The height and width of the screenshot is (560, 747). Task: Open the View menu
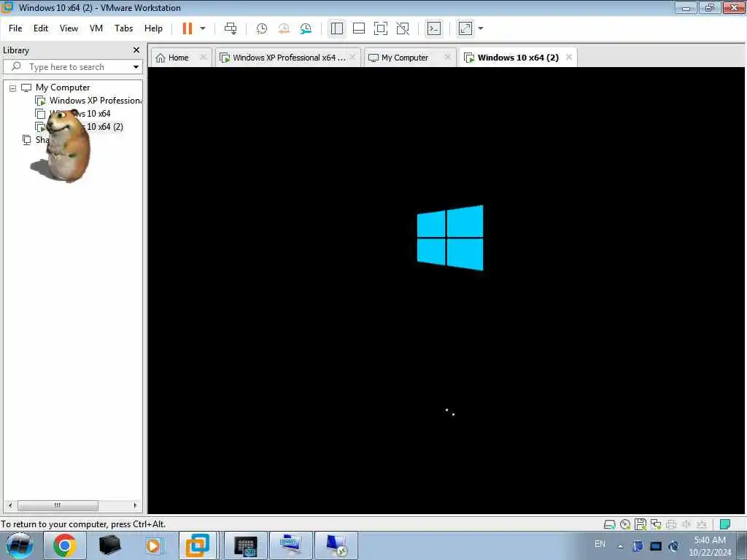[69, 28]
